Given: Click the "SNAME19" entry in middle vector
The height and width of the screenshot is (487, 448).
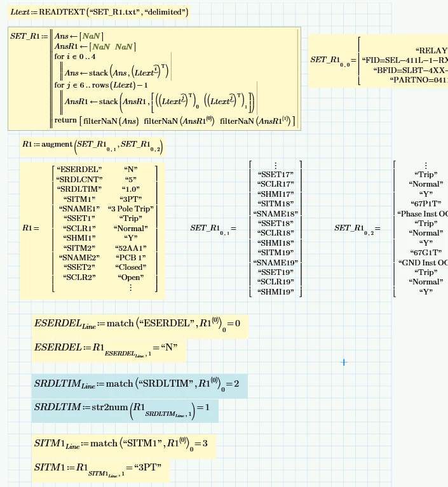Looking at the screenshot, I should pos(275,262).
